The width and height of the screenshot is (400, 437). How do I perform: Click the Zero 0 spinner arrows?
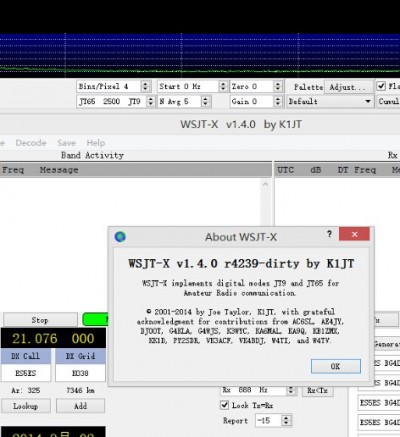pyautogui.click(x=278, y=87)
